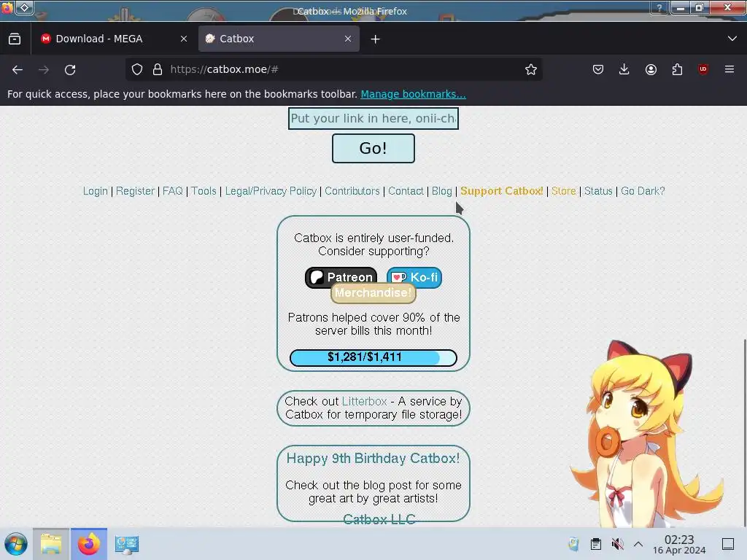Click the Patreon support button

(x=341, y=276)
